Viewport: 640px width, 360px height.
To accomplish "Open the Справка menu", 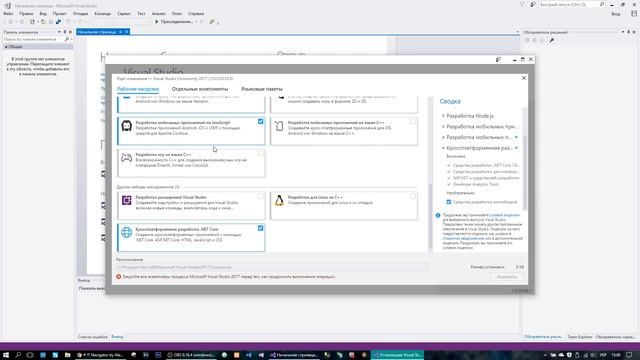I will click(196, 13).
